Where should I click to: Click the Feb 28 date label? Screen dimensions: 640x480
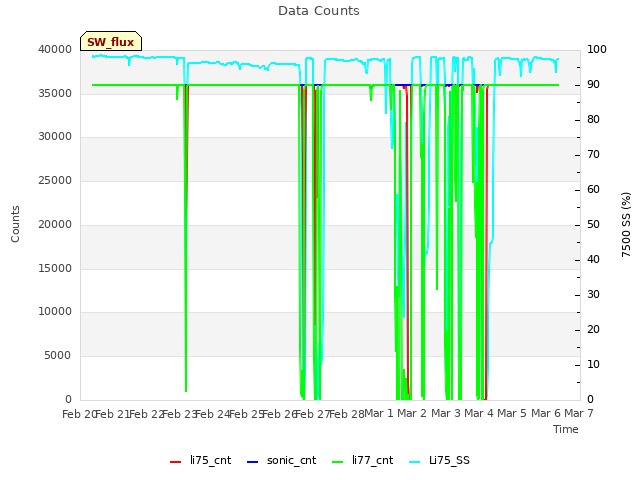tap(347, 414)
